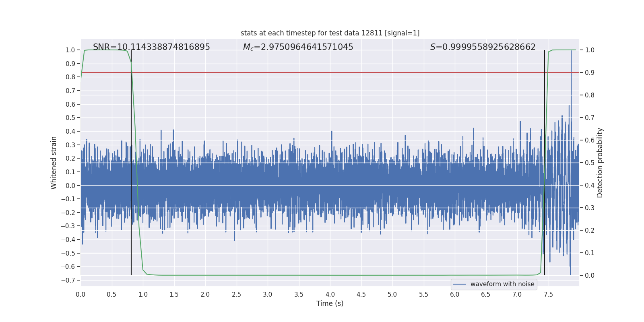Click the chirp mass Mc annotation

pos(298,47)
